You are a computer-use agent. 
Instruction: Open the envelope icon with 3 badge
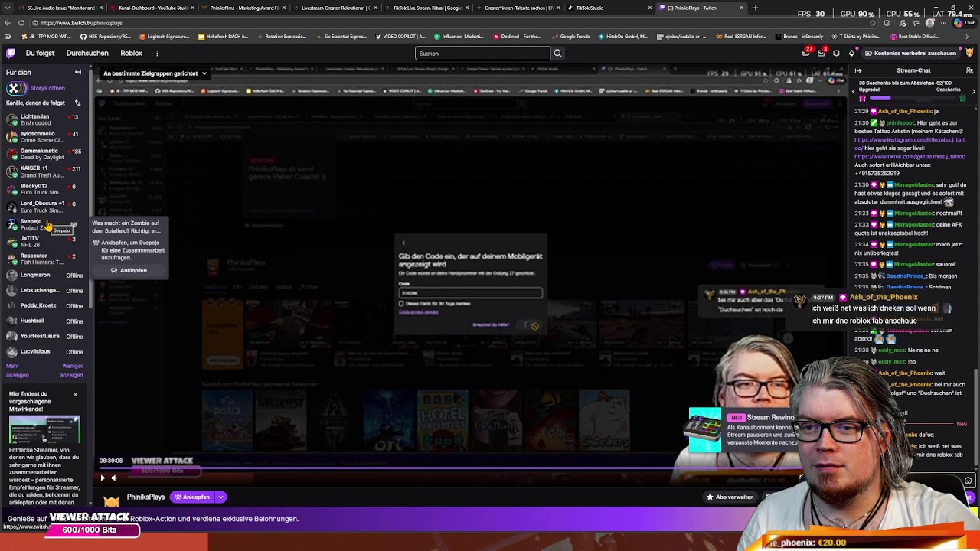[x=821, y=53]
